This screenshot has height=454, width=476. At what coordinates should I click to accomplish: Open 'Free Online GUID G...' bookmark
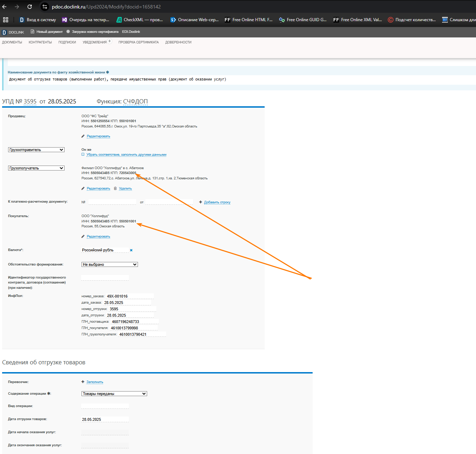[x=303, y=20]
